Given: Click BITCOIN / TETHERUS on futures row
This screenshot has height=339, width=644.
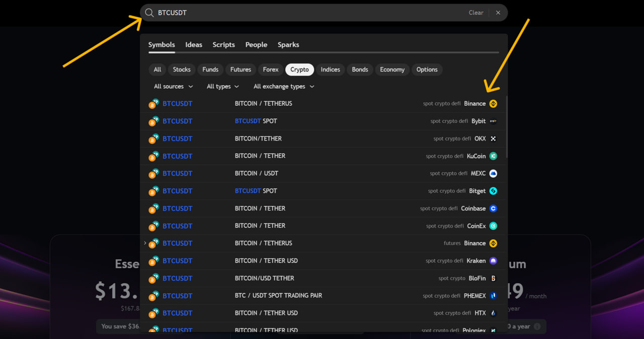Looking at the screenshot, I should click(264, 243).
